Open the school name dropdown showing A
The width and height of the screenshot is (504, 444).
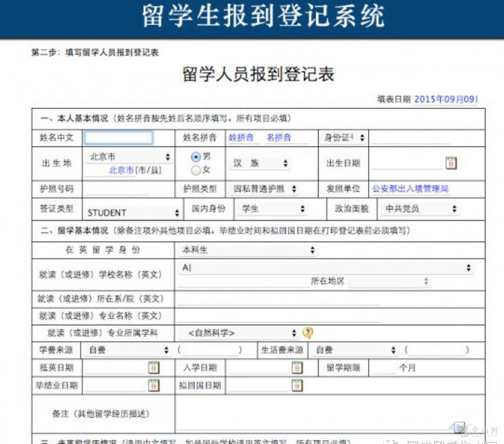click(x=325, y=268)
